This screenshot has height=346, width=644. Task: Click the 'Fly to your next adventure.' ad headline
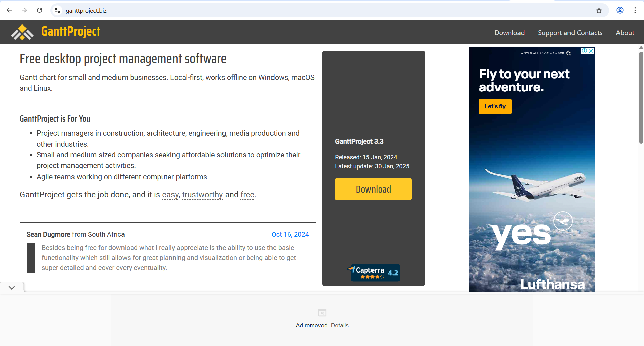point(524,80)
